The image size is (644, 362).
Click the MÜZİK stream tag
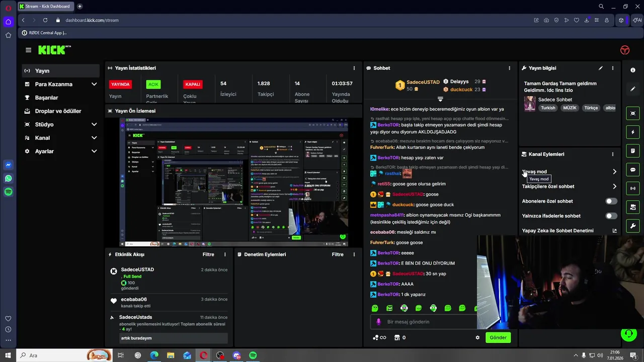pos(570,108)
